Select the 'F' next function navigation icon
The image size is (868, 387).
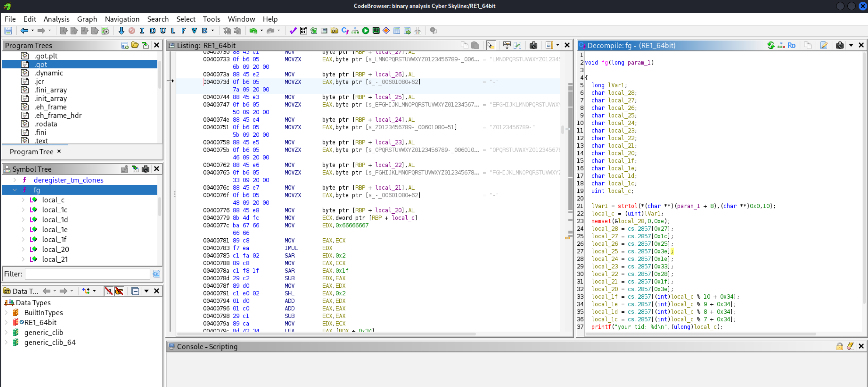[184, 31]
